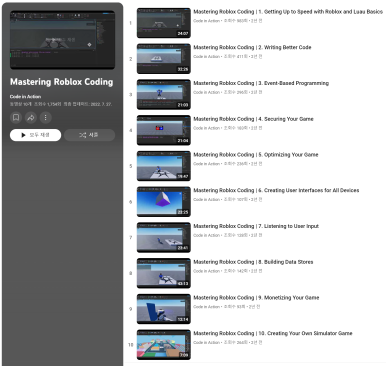The height and width of the screenshot is (366, 386).
Task: Open title '10. Creating Your Own Simulator Game'
Action: tap(273, 333)
